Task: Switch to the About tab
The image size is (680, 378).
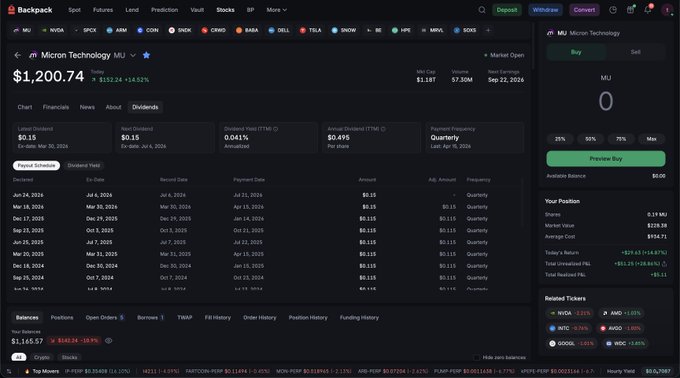Action: click(114, 107)
